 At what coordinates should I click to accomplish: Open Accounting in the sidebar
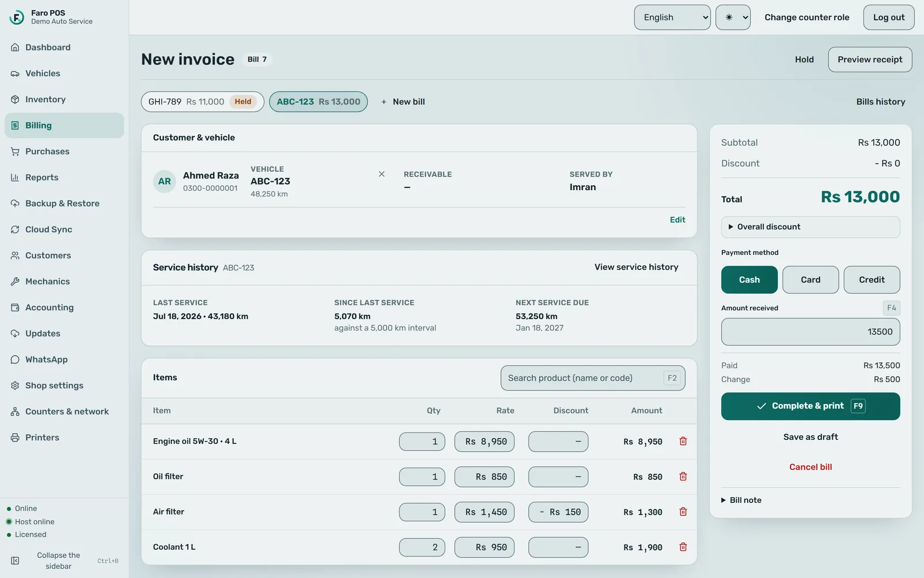pos(64,307)
